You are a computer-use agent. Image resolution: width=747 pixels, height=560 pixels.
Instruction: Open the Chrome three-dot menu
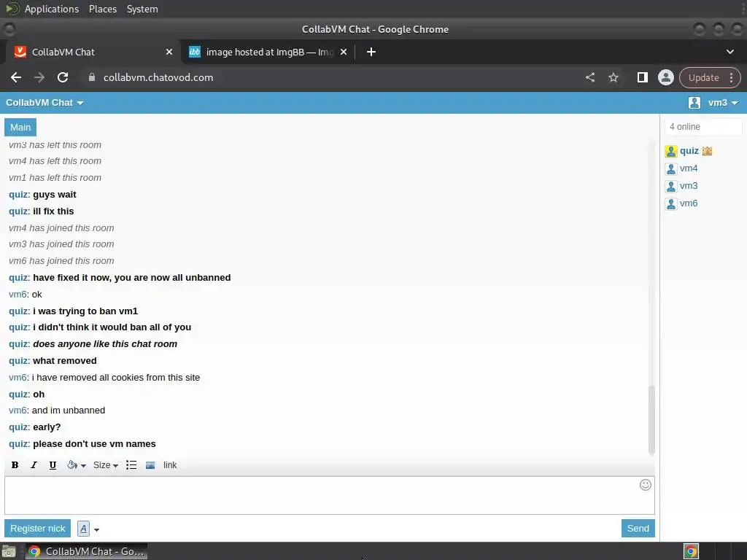731,77
